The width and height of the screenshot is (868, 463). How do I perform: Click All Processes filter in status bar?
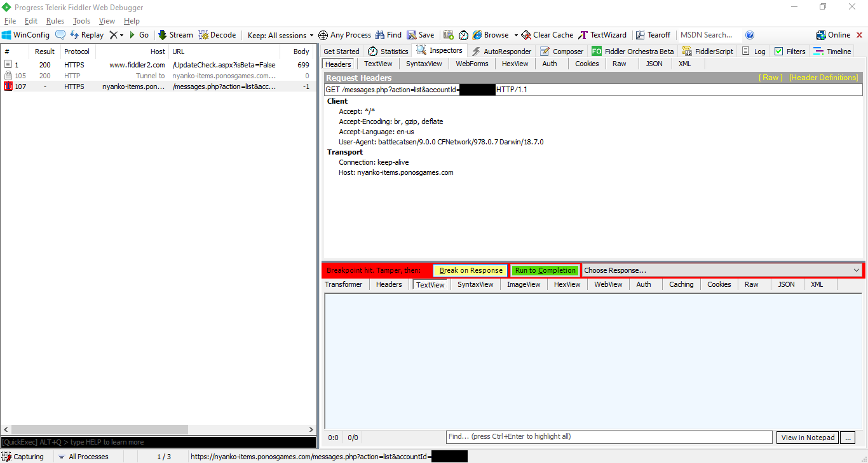83,457
